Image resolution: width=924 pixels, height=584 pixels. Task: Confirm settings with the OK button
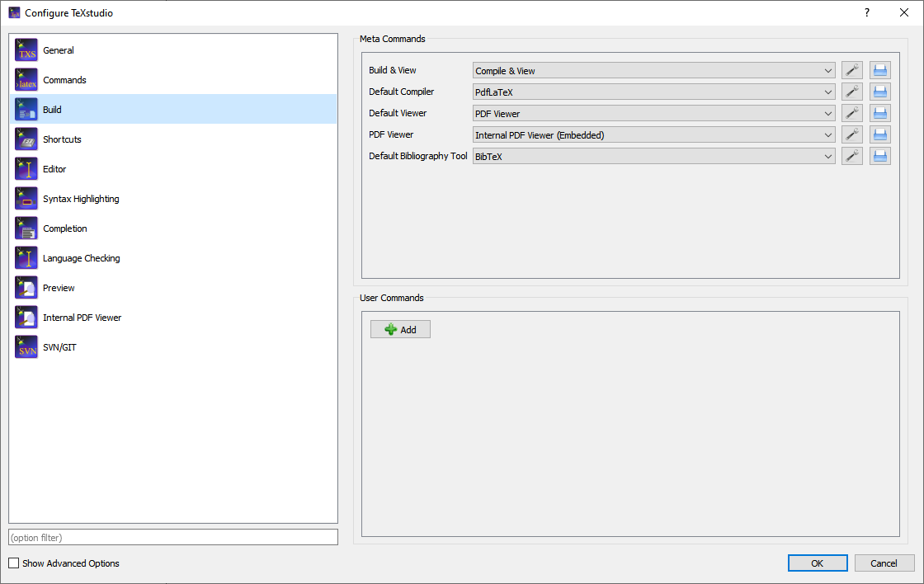point(817,563)
